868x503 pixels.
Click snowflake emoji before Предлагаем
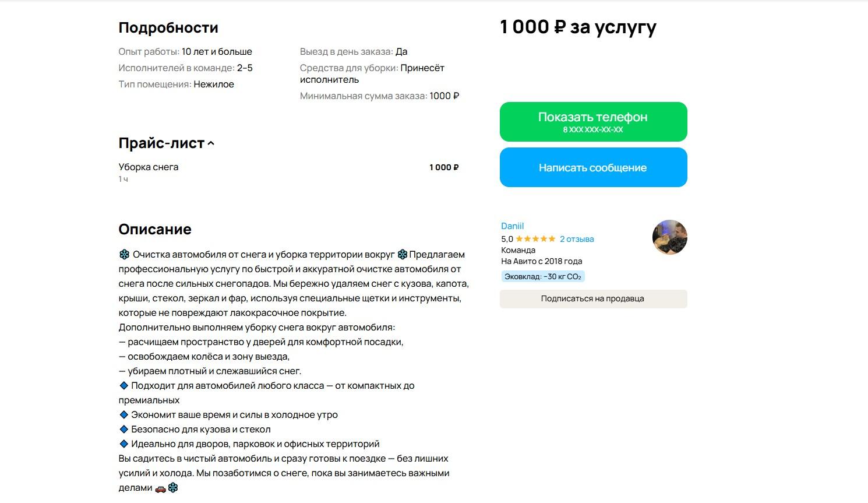(x=402, y=255)
